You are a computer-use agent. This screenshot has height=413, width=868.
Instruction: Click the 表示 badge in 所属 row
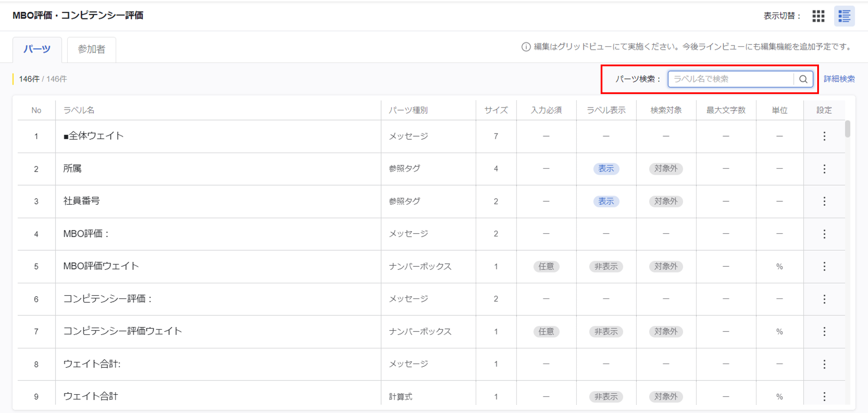tap(606, 169)
